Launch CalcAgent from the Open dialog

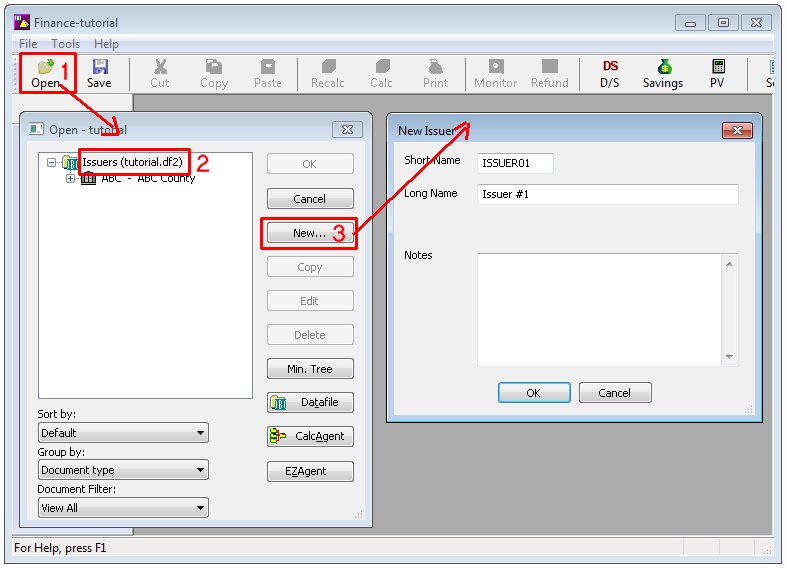(278, 437)
